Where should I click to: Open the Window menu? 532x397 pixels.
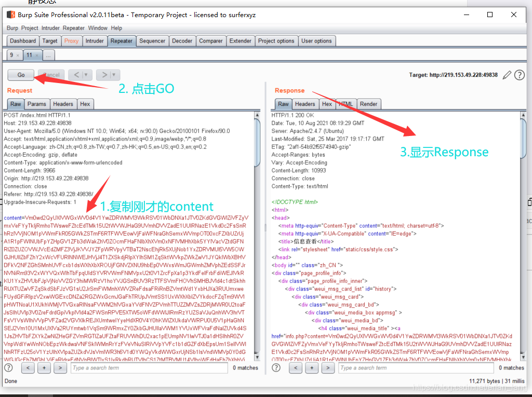98,28
